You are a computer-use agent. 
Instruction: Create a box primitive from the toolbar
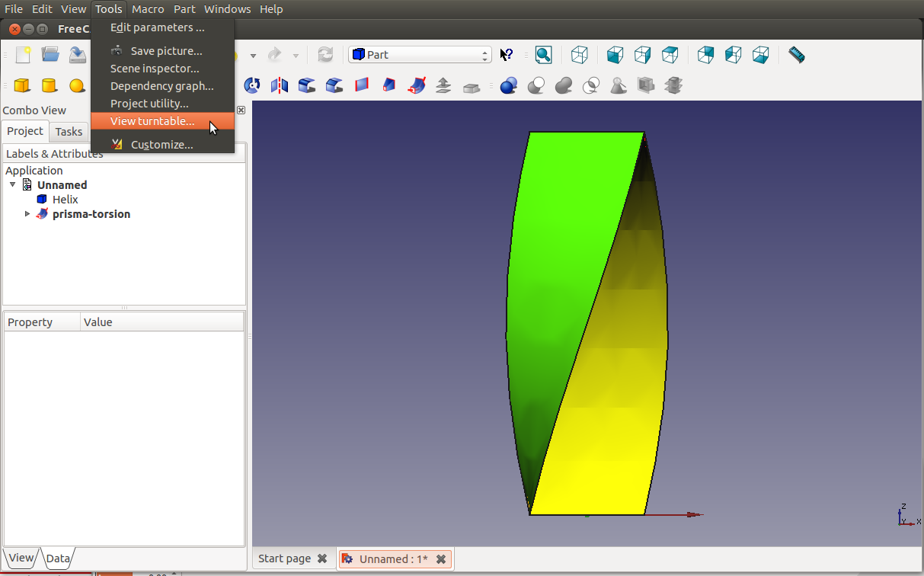coord(22,85)
